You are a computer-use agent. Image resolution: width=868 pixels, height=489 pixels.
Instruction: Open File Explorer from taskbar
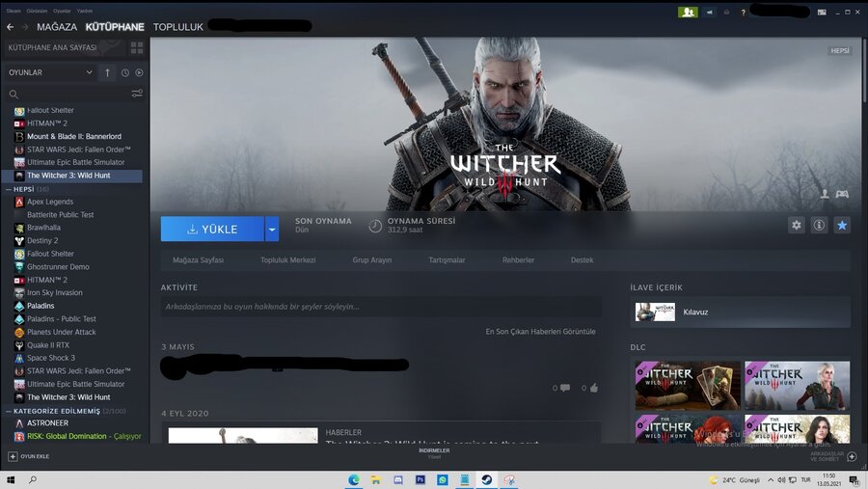coord(376,479)
